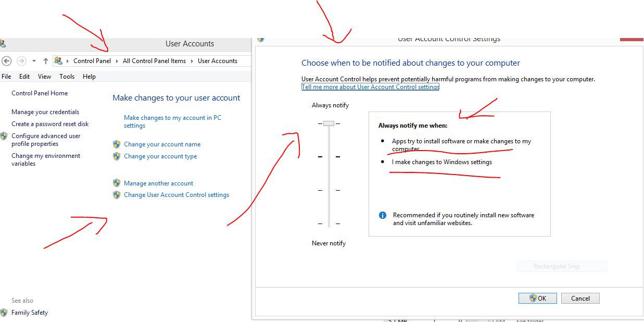This screenshot has height=322, width=644.
Task: Click the greyed Forward arrow button
Action: (21, 61)
